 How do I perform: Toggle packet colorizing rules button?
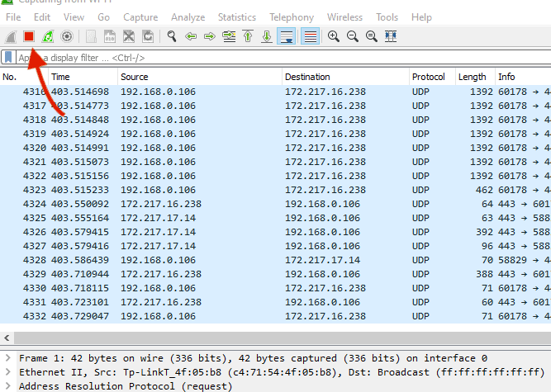[x=311, y=36]
